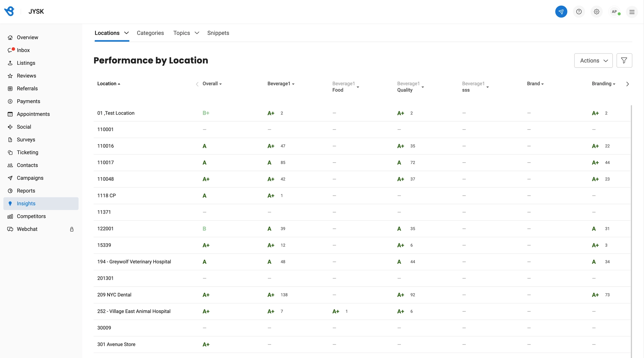Show previous columns with left arrow

click(197, 84)
